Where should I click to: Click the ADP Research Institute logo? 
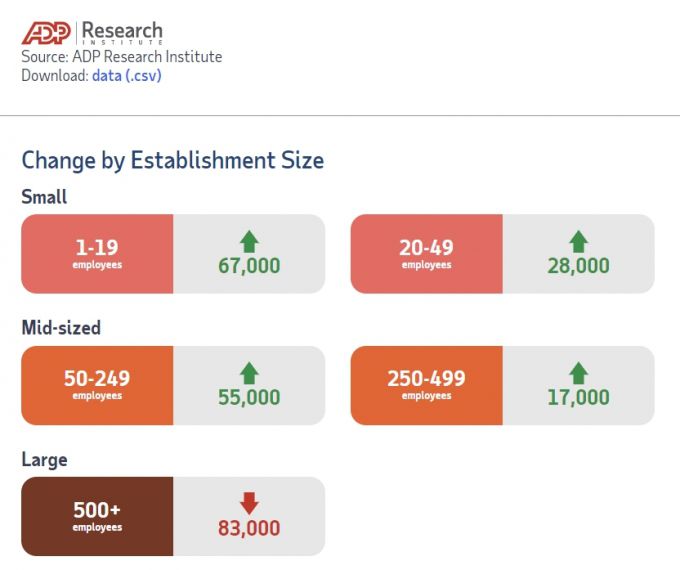pos(92,32)
